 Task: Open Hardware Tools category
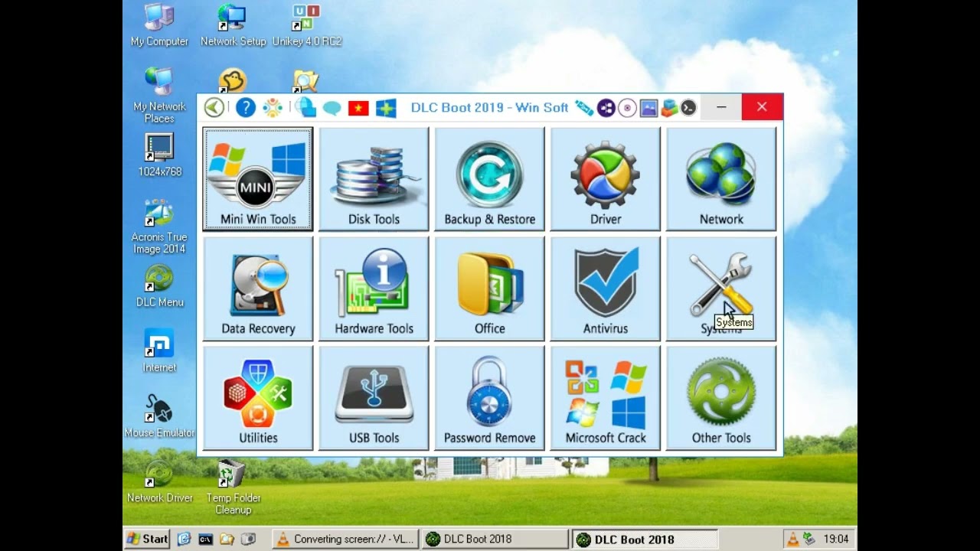[374, 289]
